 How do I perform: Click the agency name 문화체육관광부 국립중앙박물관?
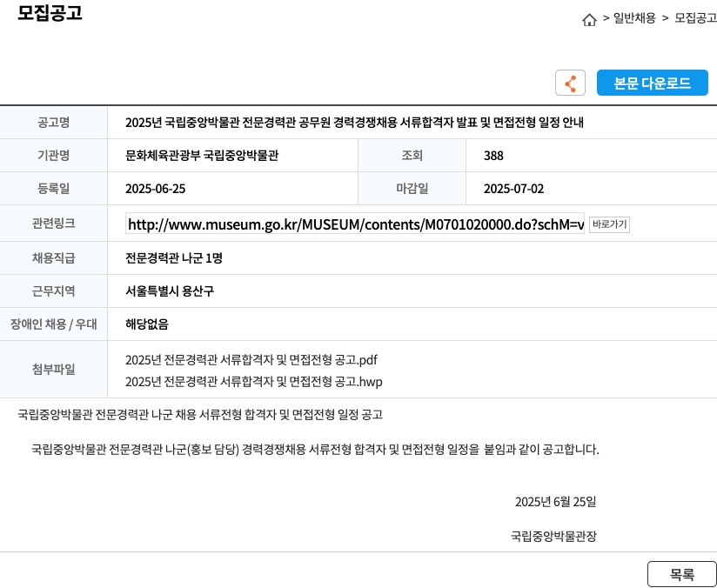[x=202, y=156]
